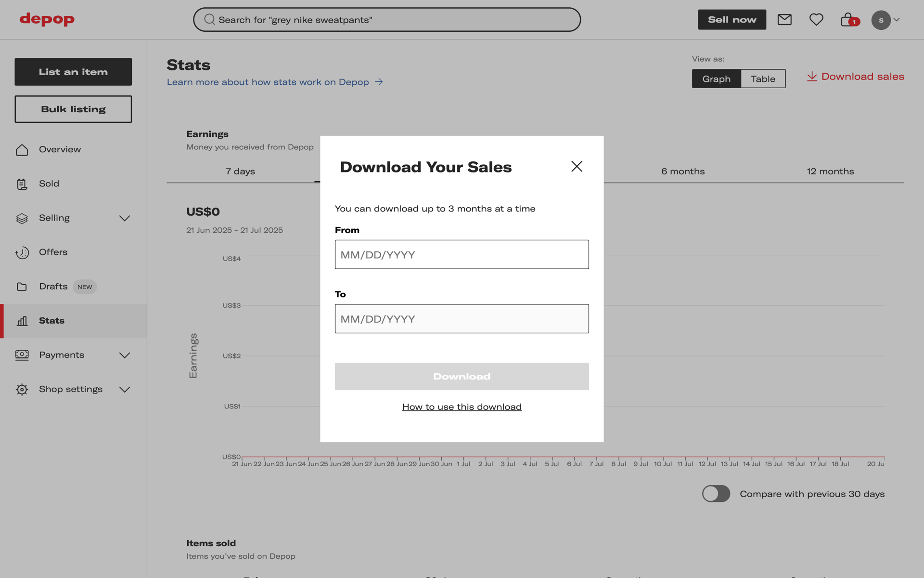Open the shopping bag icon

coord(847,20)
